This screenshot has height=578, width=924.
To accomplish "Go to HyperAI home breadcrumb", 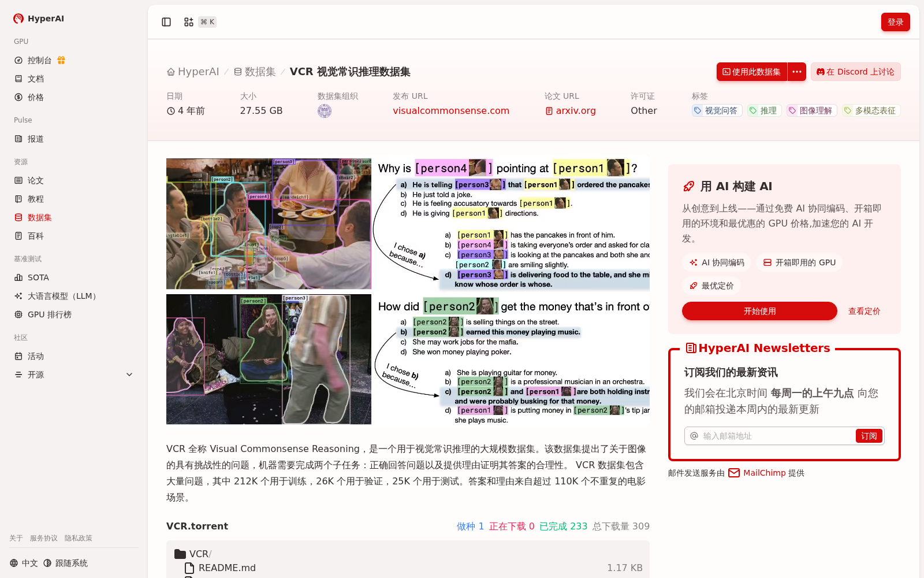I will [x=193, y=72].
